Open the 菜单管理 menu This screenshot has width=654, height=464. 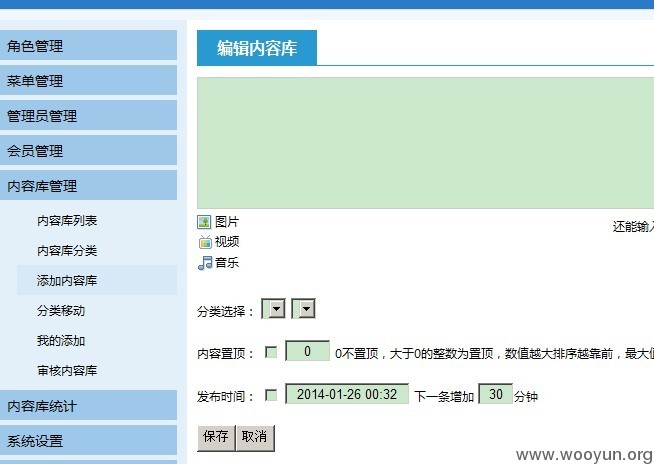(88, 80)
